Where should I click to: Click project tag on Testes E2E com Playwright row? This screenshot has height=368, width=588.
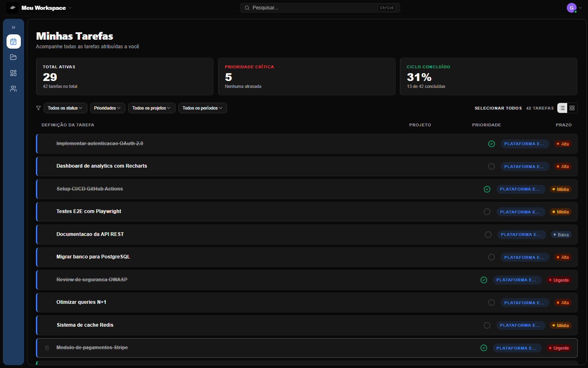point(521,212)
